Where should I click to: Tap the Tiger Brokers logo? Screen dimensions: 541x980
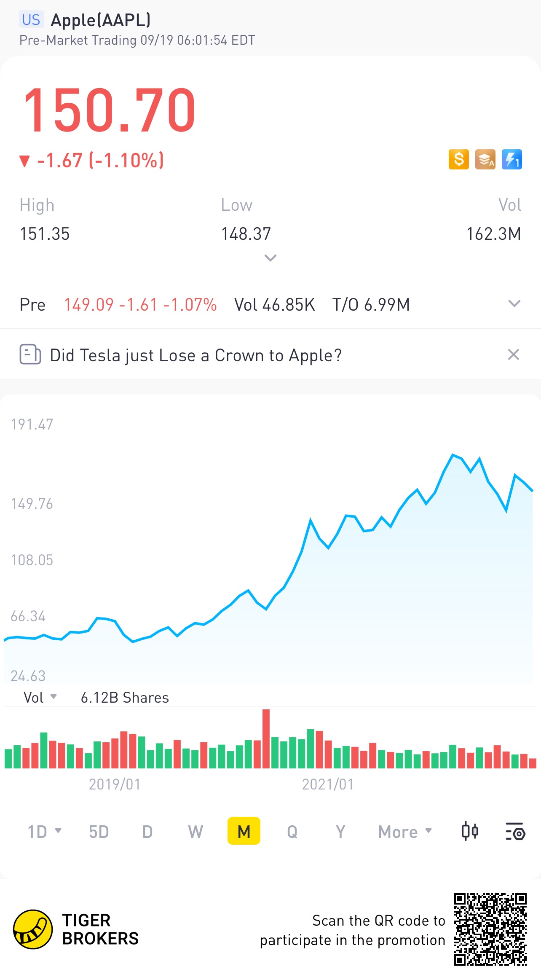pyautogui.click(x=33, y=929)
